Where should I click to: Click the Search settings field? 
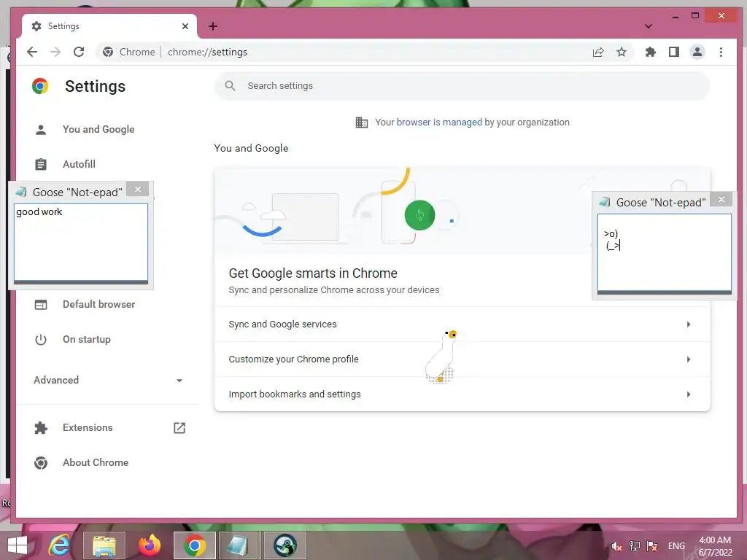462,86
